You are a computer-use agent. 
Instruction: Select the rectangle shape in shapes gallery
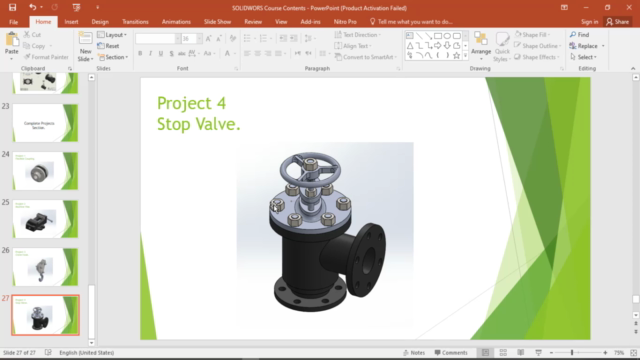[x=438, y=36]
